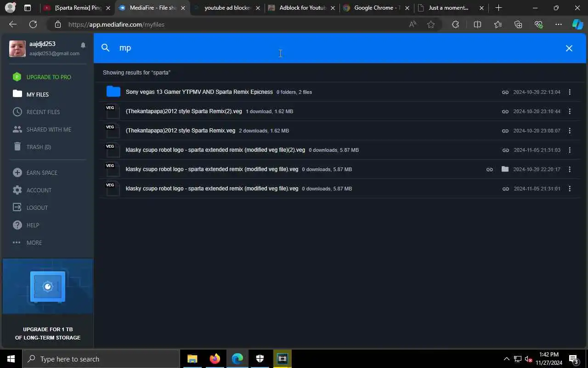This screenshot has height=368, width=588.
Task: Copy link icon for Sparta Remix(2).veg
Action: (x=505, y=111)
